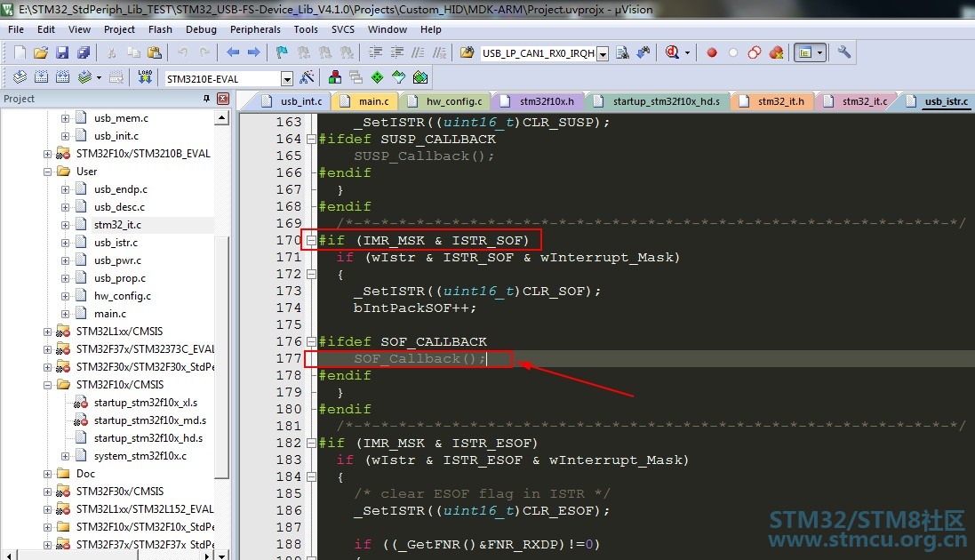Open the USB_LP_CAN1_RX0_IRQH find dropdown
The height and width of the screenshot is (560, 975).
click(x=602, y=54)
